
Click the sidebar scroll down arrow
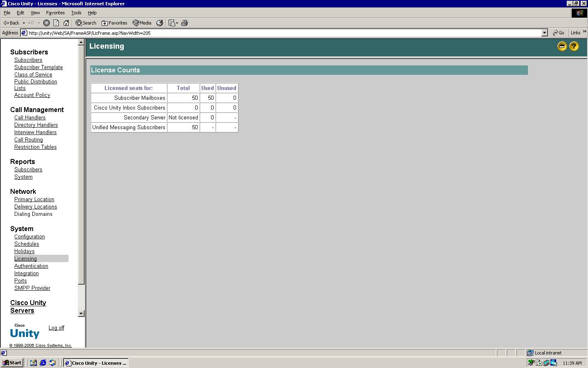(x=81, y=314)
